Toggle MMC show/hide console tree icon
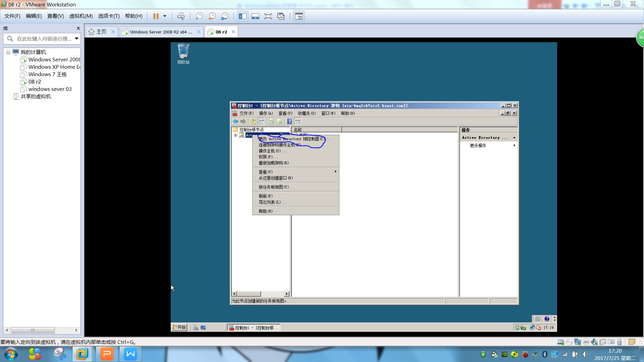This screenshot has height=362, width=644. tap(262, 121)
